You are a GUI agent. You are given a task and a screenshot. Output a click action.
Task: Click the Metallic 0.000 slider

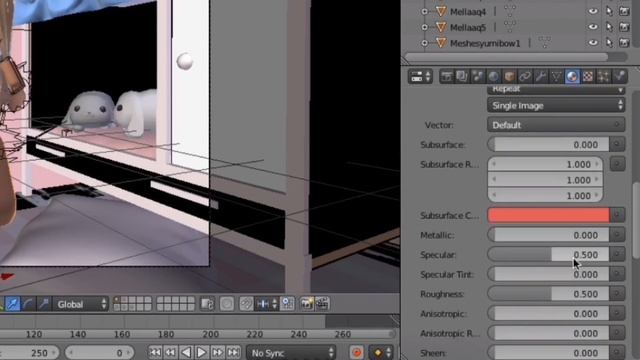(548, 235)
